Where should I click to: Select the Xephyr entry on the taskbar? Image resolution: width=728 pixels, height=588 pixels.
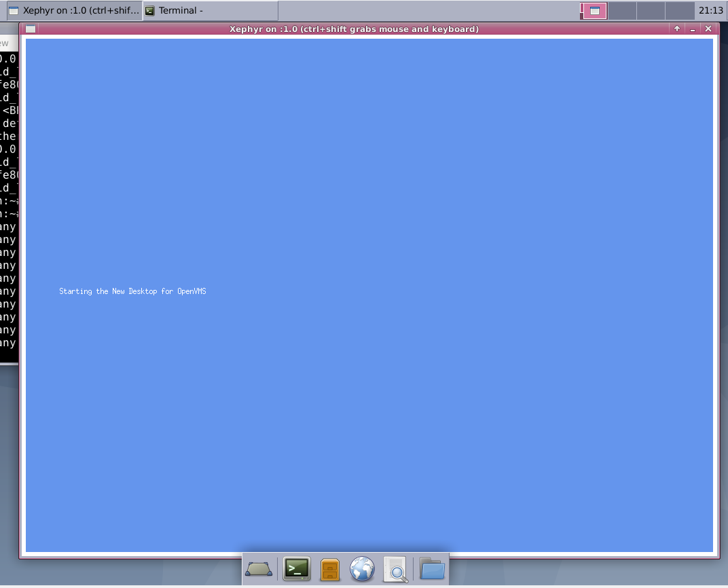click(75, 10)
